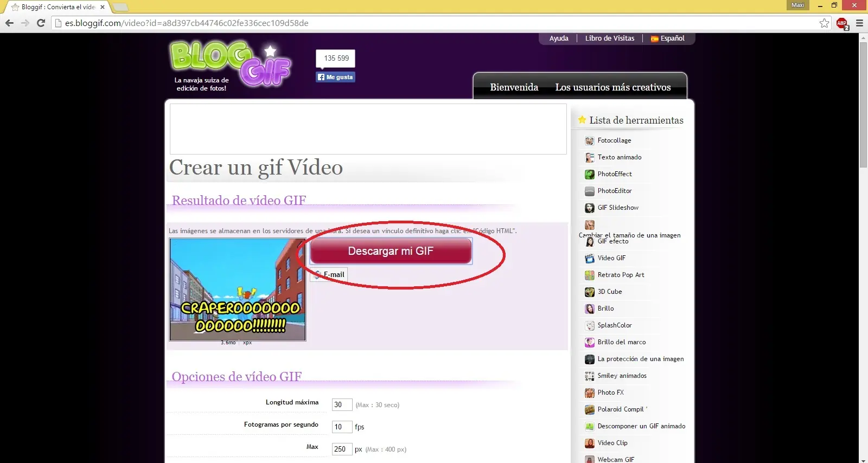Click the BlogGif logo
This screenshot has width=868, height=463.
point(231,64)
